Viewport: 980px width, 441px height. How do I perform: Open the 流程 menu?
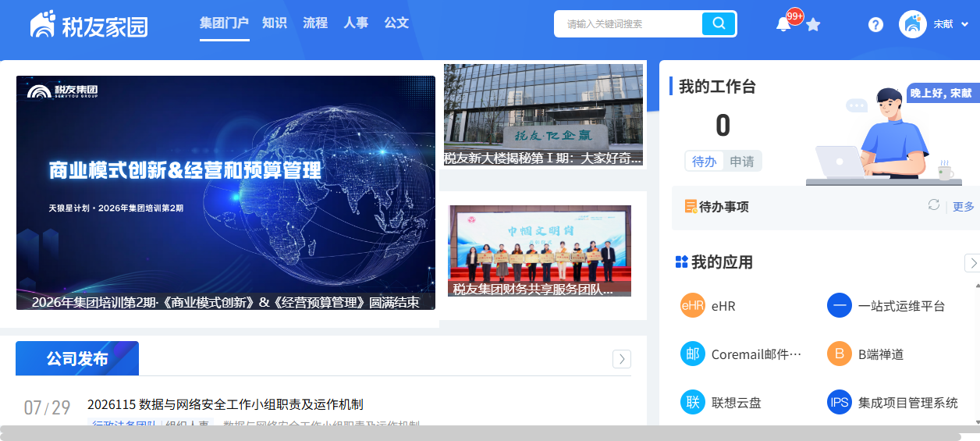(315, 23)
